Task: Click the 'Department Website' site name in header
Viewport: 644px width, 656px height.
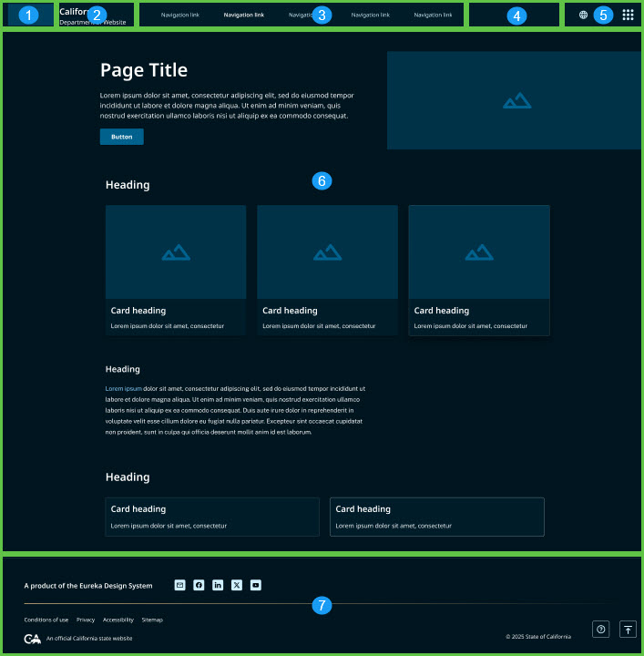Action: tap(92, 23)
